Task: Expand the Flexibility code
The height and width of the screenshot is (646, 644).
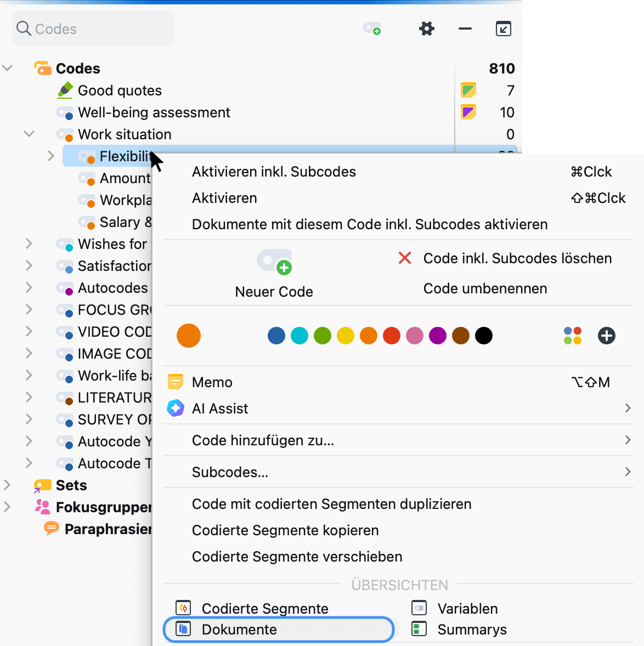Action: tap(50, 156)
